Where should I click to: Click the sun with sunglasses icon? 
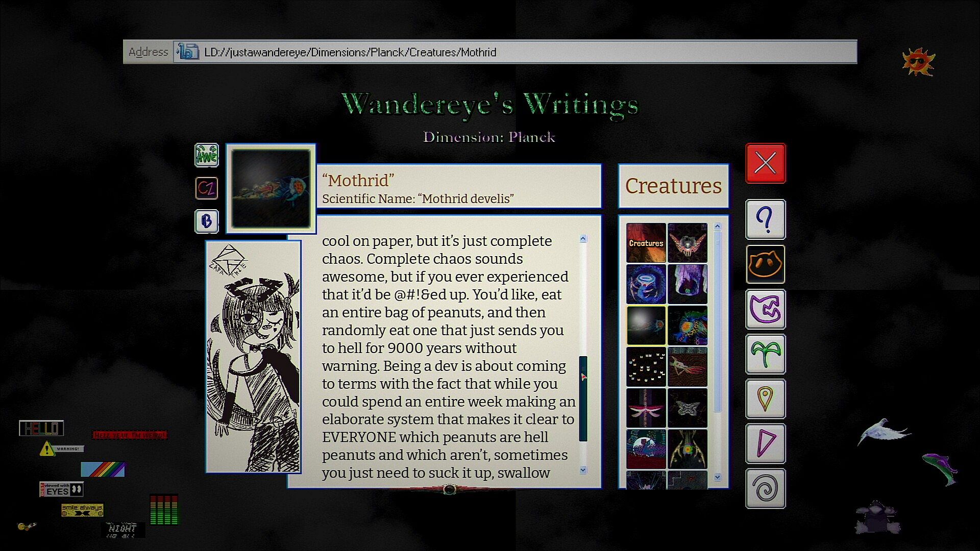click(918, 62)
